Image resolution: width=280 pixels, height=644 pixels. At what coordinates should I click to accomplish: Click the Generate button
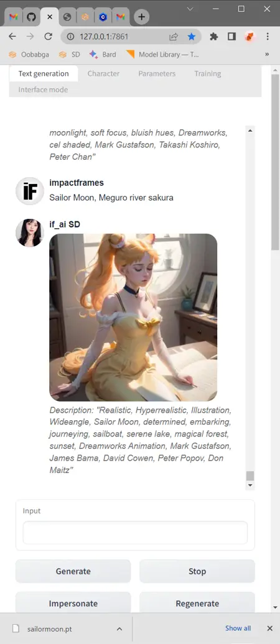[x=73, y=571]
